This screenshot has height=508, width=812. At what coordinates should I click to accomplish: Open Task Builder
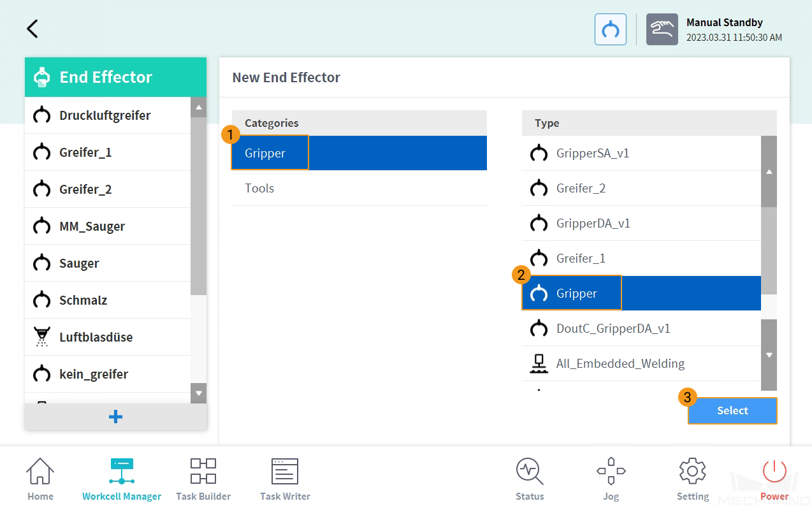point(203,479)
